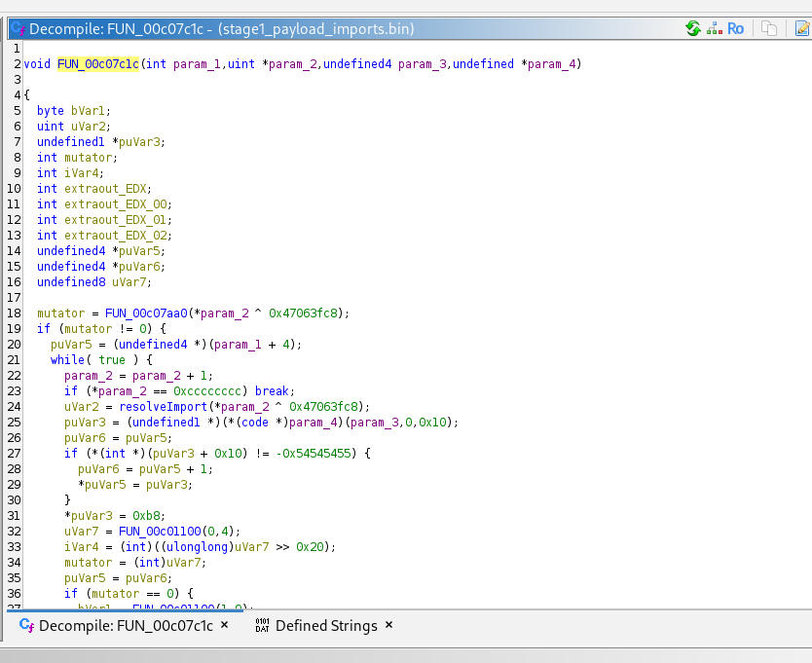This screenshot has width=812, height=663.
Task: Click the Cf icon on the Decompile tab
Action: [27, 625]
